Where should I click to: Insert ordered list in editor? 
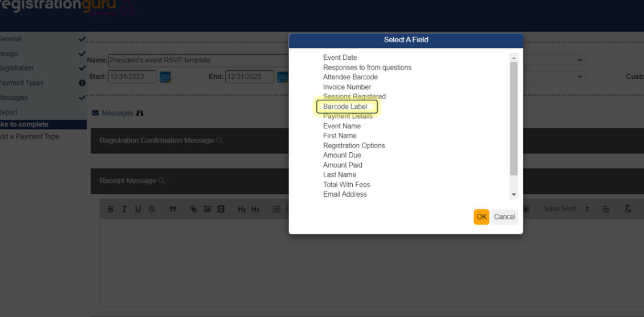tap(276, 209)
